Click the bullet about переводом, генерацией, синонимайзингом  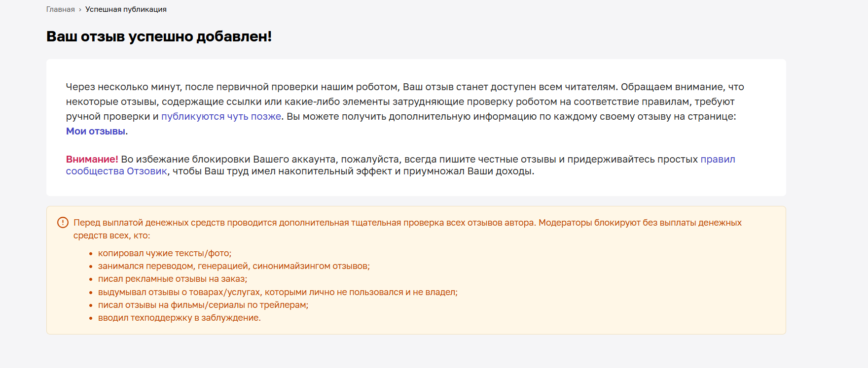pos(234,266)
